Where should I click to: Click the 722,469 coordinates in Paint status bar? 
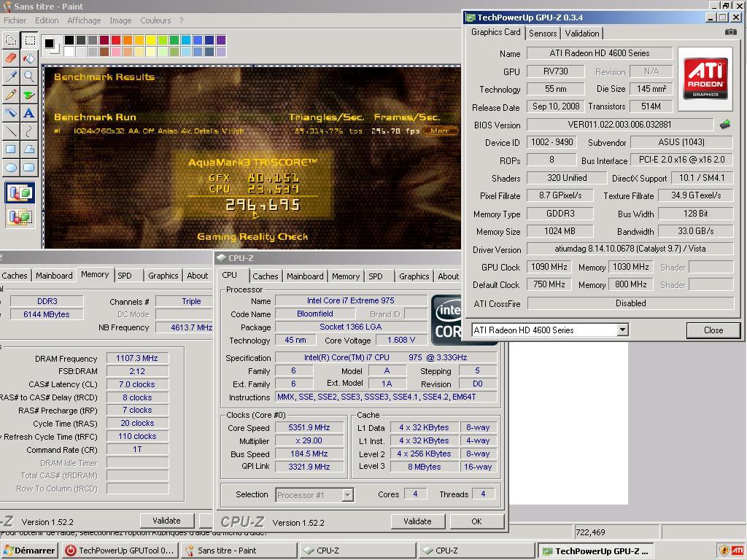pyautogui.click(x=590, y=532)
